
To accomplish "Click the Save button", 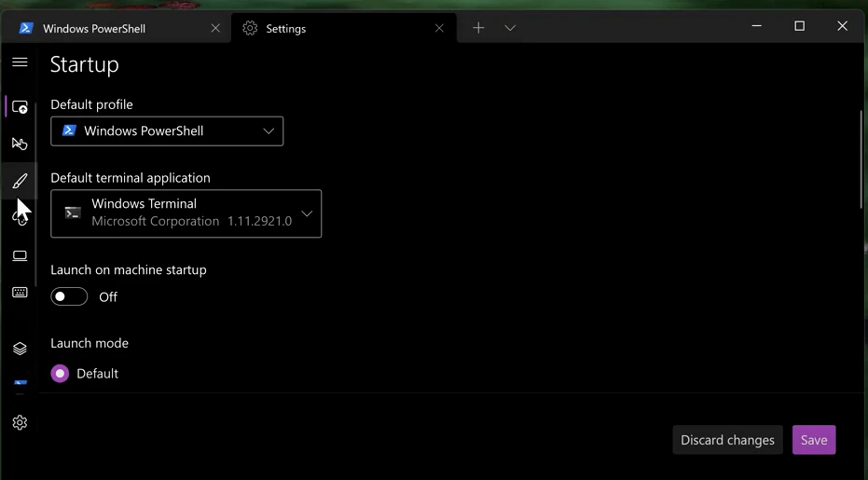I will (814, 440).
